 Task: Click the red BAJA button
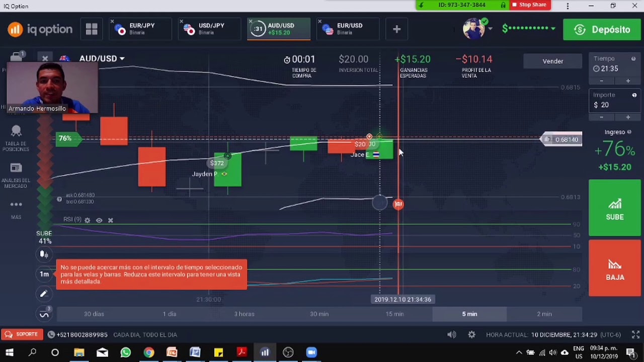[x=615, y=268]
